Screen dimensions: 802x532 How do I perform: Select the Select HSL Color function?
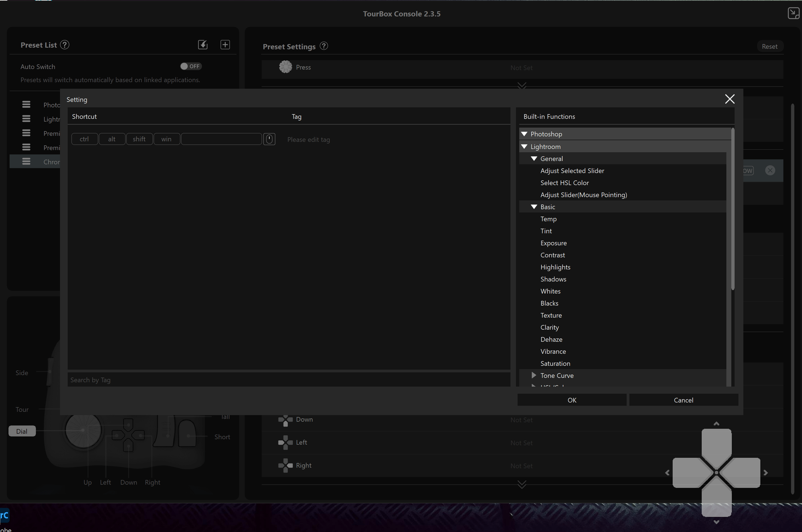pos(564,183)
